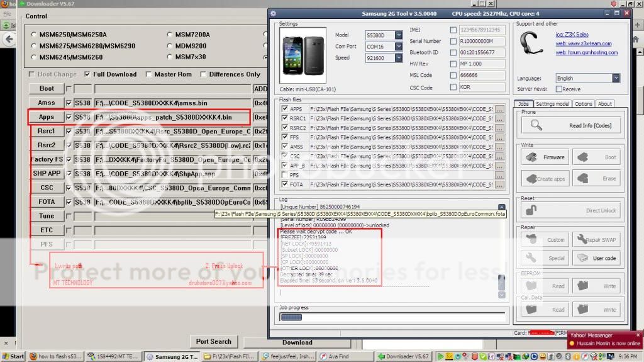
Task: Enable the PFS flash file checkbox
Action: point(285,175)
